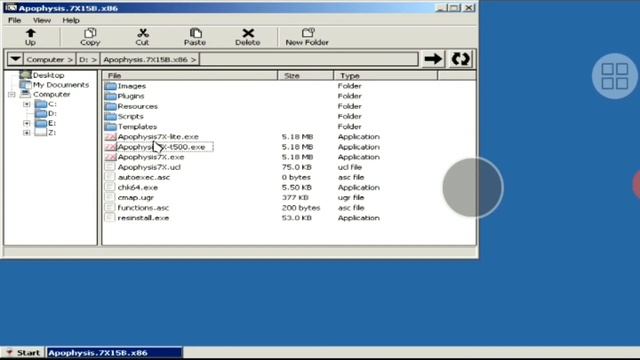
Task: Select the Resources folder icon
Action: pyautogui.click(x=110, y=107)
